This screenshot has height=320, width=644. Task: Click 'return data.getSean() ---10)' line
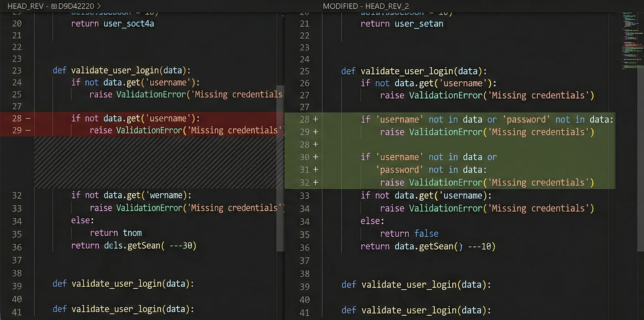point(428,246)
